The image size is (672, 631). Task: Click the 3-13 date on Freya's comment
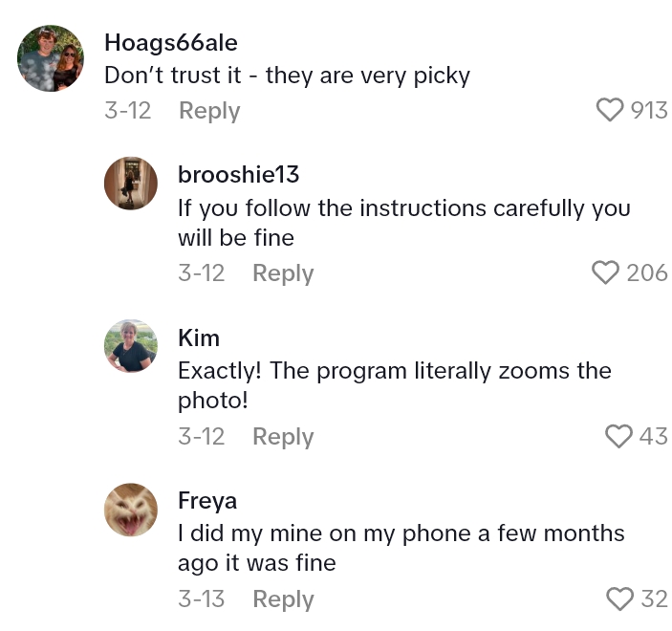201,599
